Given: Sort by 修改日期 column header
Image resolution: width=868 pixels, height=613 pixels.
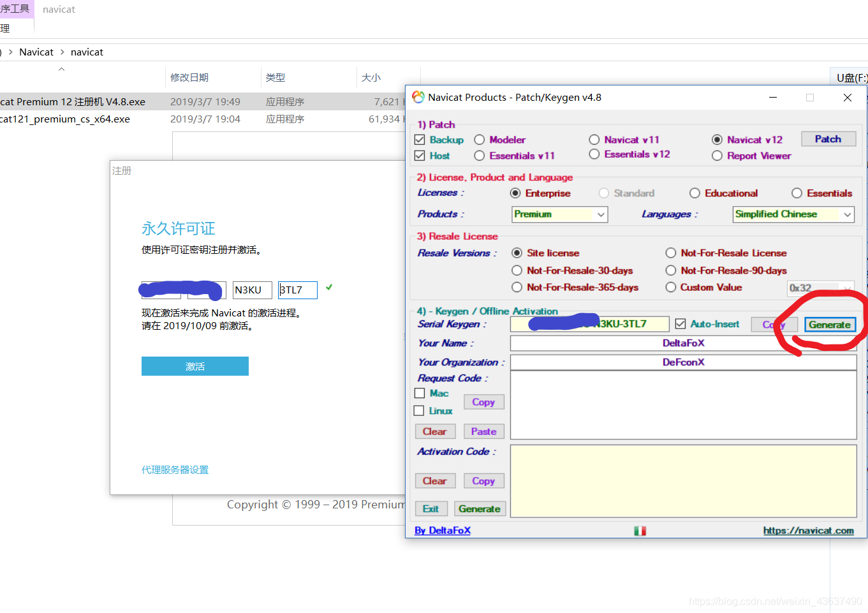Looking at the screenshot, I should 189,78.
